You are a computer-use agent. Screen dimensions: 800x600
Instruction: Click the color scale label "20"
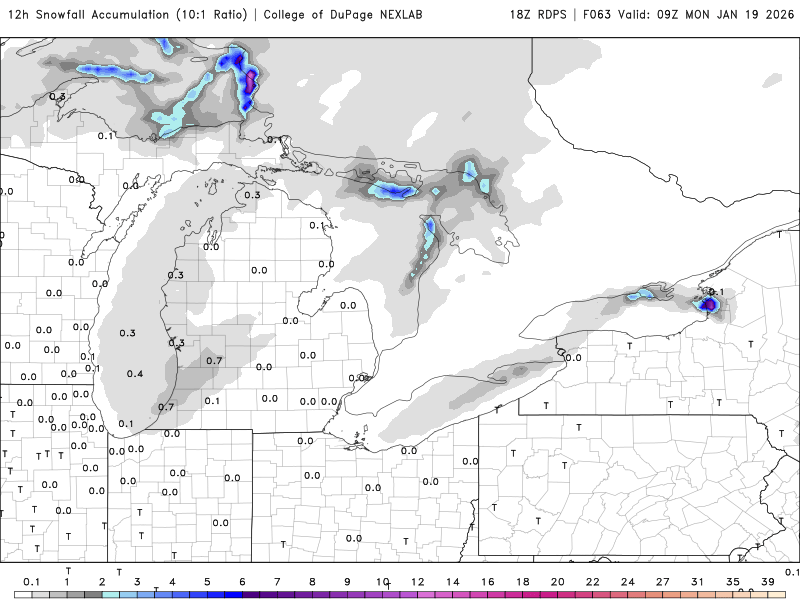point(558,582)
